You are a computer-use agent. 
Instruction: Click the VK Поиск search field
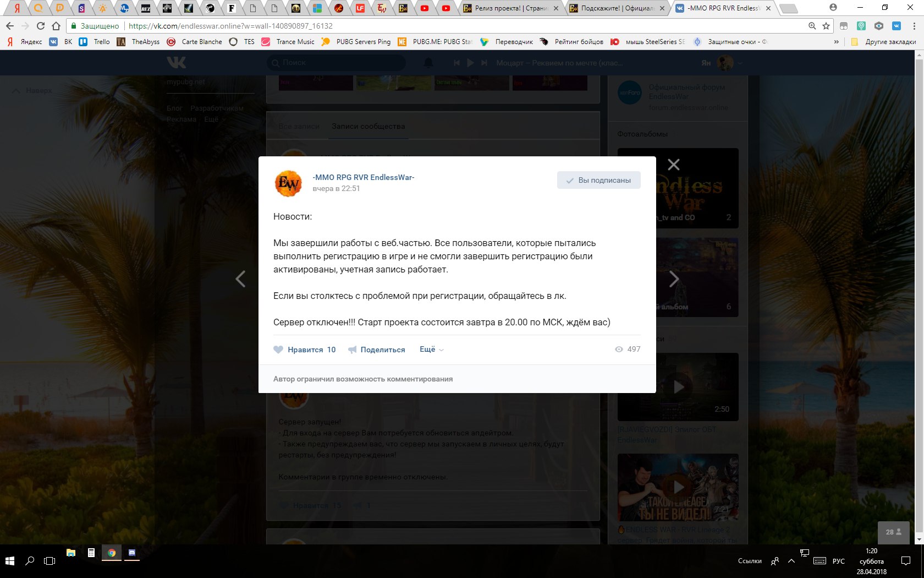(336, 63)
